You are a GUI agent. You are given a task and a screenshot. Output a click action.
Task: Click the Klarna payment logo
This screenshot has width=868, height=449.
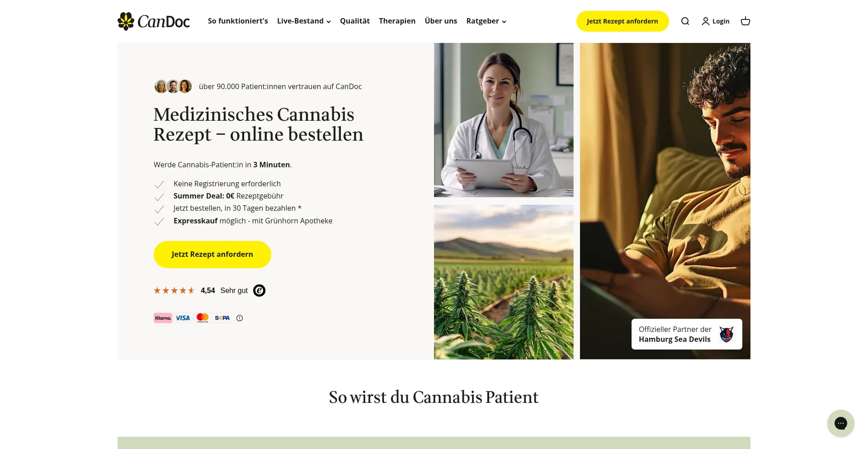[x=163, y=318]
